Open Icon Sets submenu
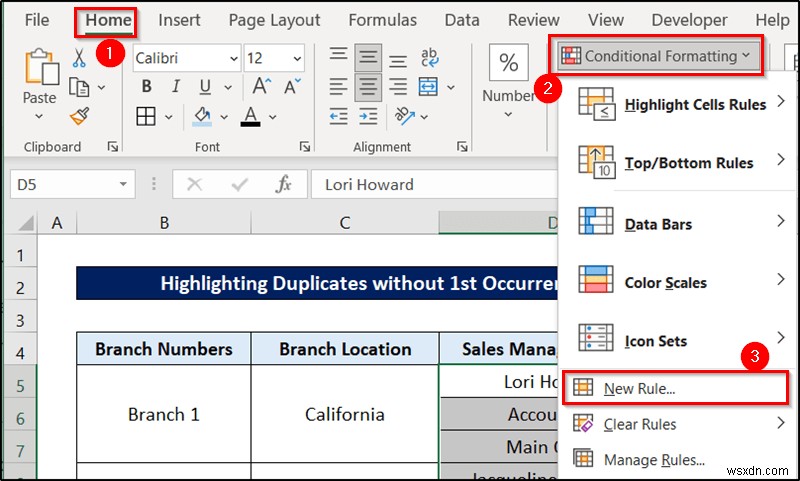This screenshot has width=800, height=481. click(x=678, y=340)
